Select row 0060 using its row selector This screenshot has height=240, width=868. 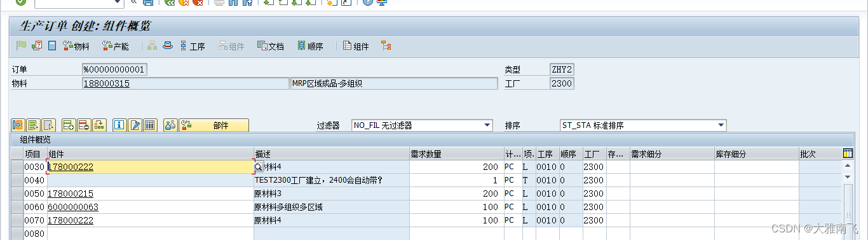pos(18,207)
